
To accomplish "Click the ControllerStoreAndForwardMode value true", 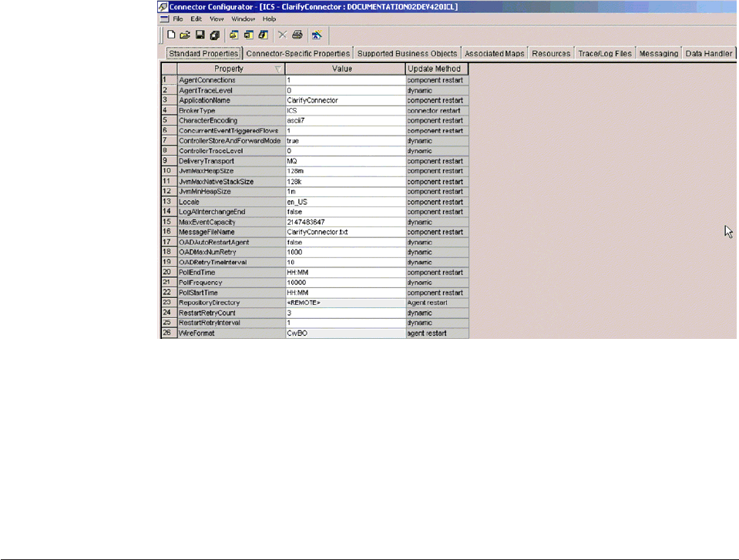I will coord(345,141).
